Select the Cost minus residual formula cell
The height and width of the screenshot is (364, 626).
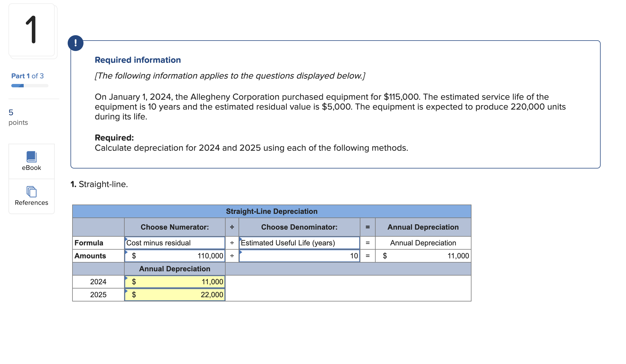tap(174, 243)
